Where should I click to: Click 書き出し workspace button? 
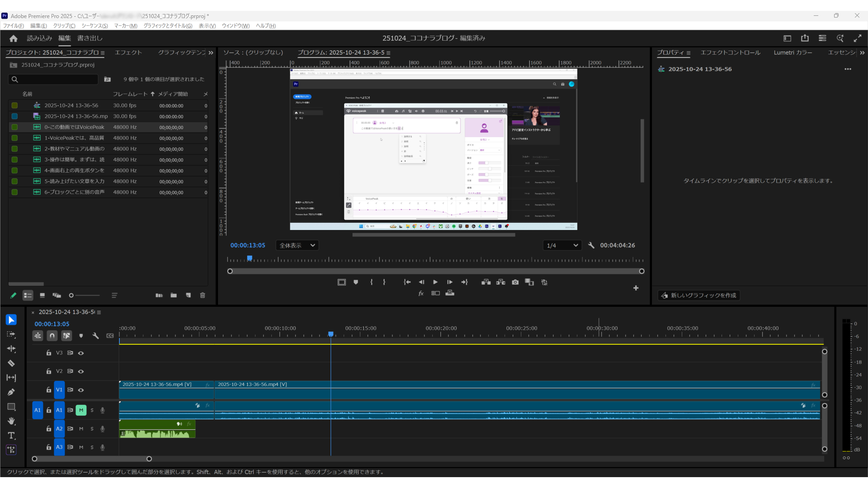tap(90, 38)
